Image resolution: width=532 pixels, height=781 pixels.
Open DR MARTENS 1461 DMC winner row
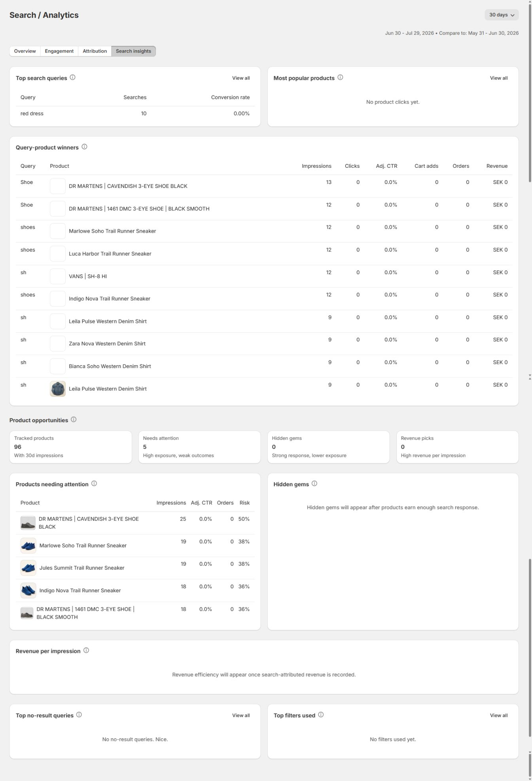[264, 209]
